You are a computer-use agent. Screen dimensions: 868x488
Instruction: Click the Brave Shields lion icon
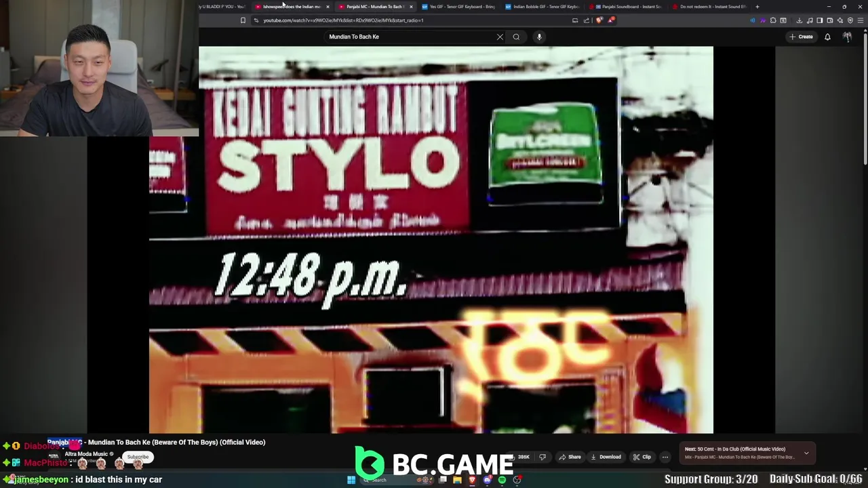coord(599,20)
